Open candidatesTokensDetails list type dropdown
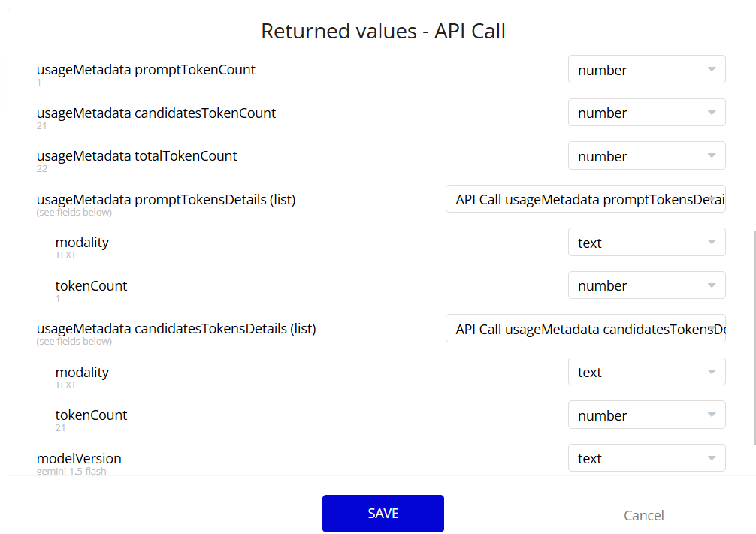This screenshot has height=534, width=756. click(x=585, y=329)
